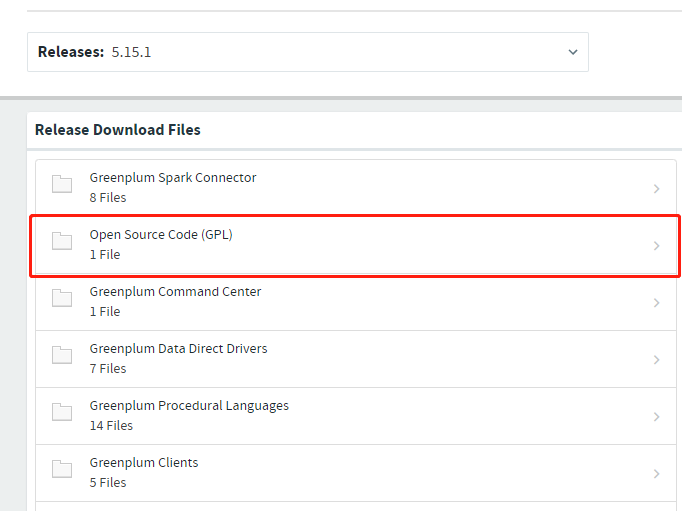682x511 pixels.
Task: Expand the Greenplum Clients row chevron
Action: click(656, 474)
